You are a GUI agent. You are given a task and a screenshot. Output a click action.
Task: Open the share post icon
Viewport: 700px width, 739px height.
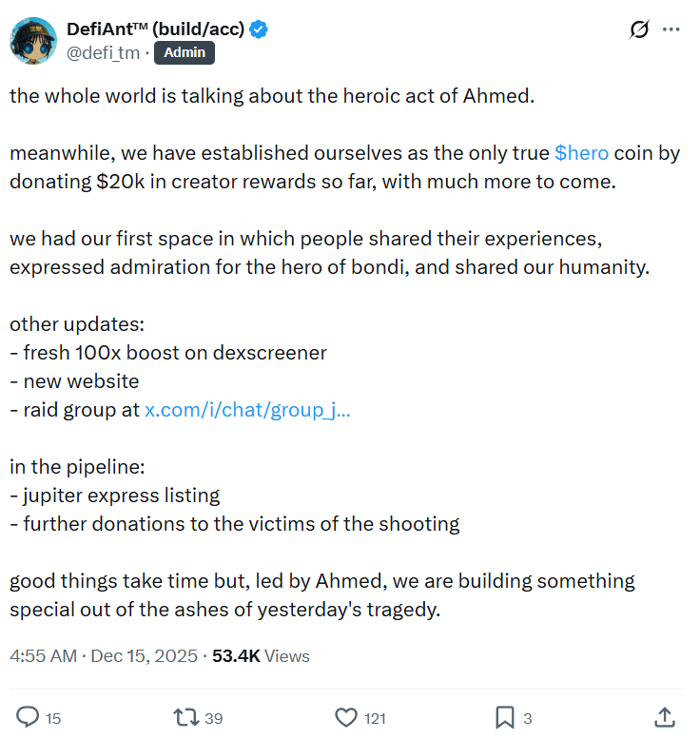click(x=666, y=717)
